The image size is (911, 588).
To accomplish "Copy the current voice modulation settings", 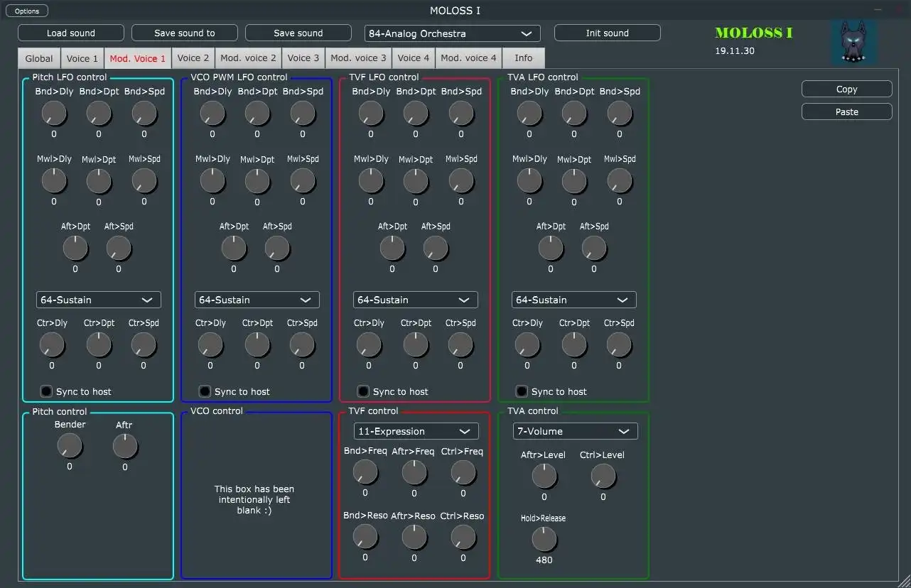I will click(847, 89).
